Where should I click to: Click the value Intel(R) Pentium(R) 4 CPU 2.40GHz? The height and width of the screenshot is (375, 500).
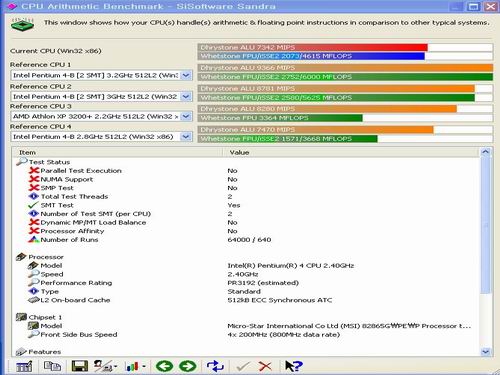point(291,265)
